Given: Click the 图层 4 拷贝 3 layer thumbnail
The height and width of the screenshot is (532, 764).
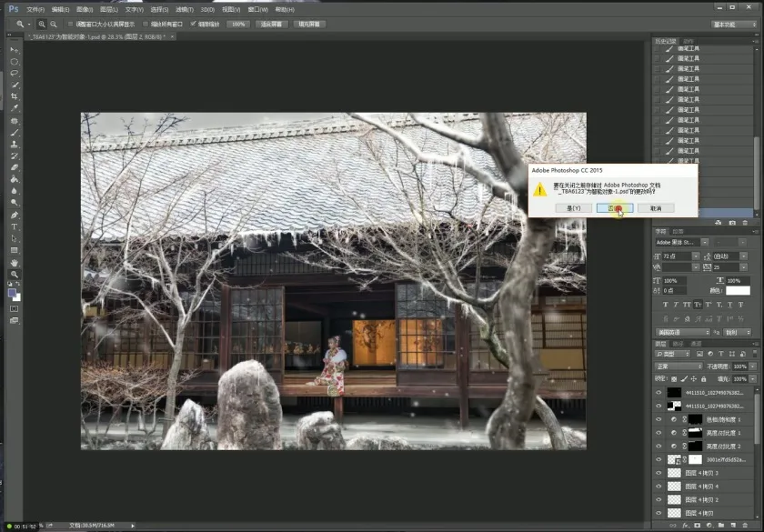Looking at the screenshot, I should tap(674, 474).
